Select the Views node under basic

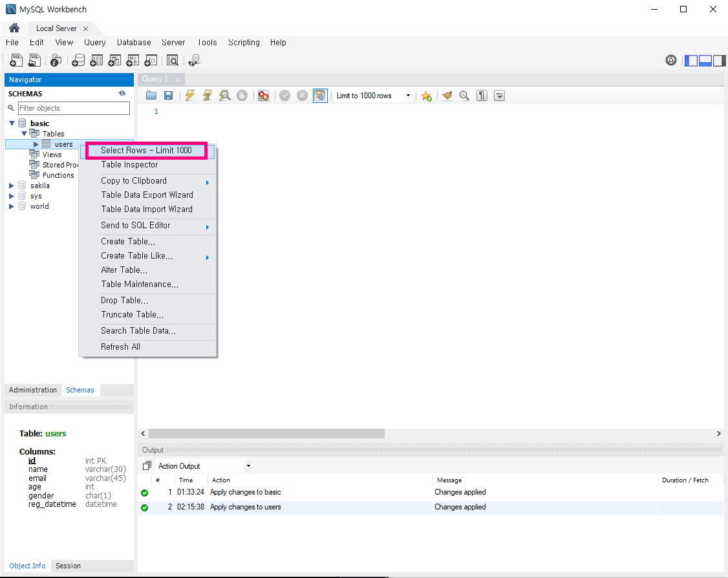point(52,155)
